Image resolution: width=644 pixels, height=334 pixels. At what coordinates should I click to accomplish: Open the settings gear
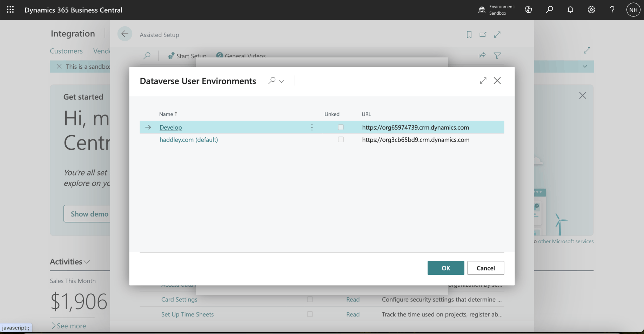[x=591, y=10]
